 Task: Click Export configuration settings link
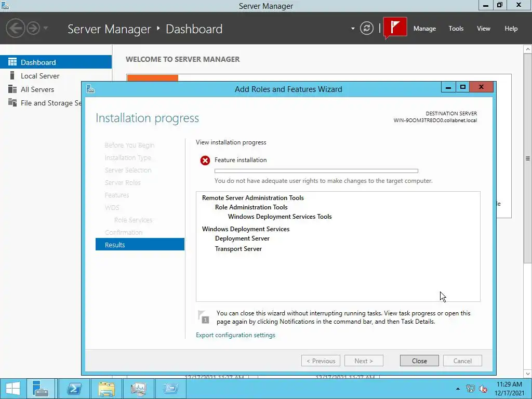point(235,335)
